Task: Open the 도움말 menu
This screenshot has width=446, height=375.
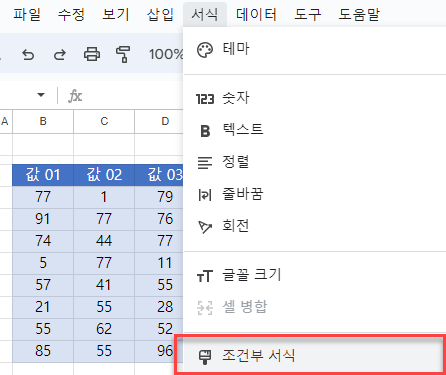Action: pyautogui.click(x=359, y=14)
